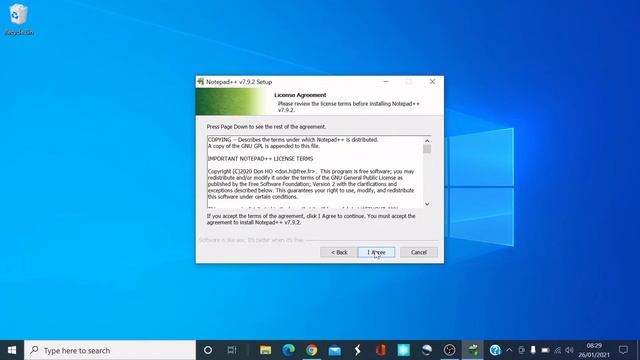Click the Notepad++ installer taskbar icon
This screenshot has width=640, height=360.
point(473,350)
